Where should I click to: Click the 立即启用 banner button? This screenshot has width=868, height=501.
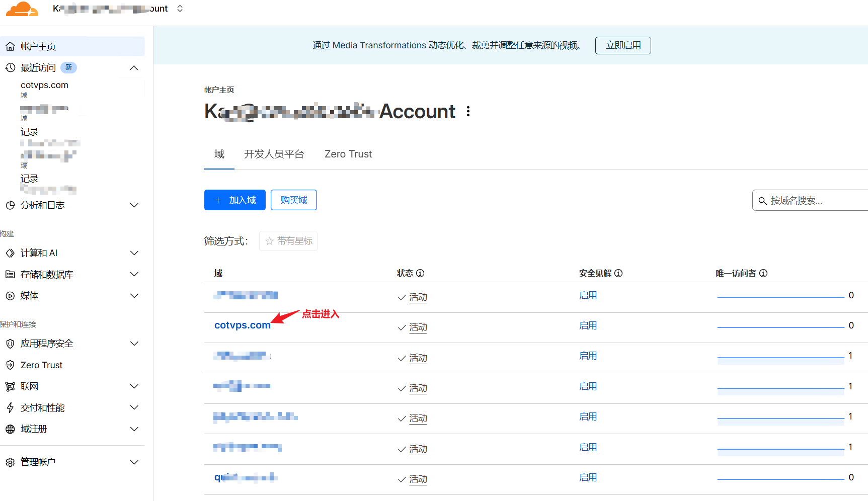pos(622,45)
